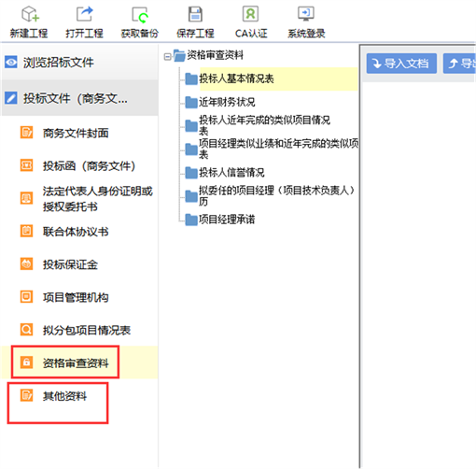The height and width of the screenshot is (469, 476).
Task: Open the CA认证 certification icon
Action: pos(251,14)
